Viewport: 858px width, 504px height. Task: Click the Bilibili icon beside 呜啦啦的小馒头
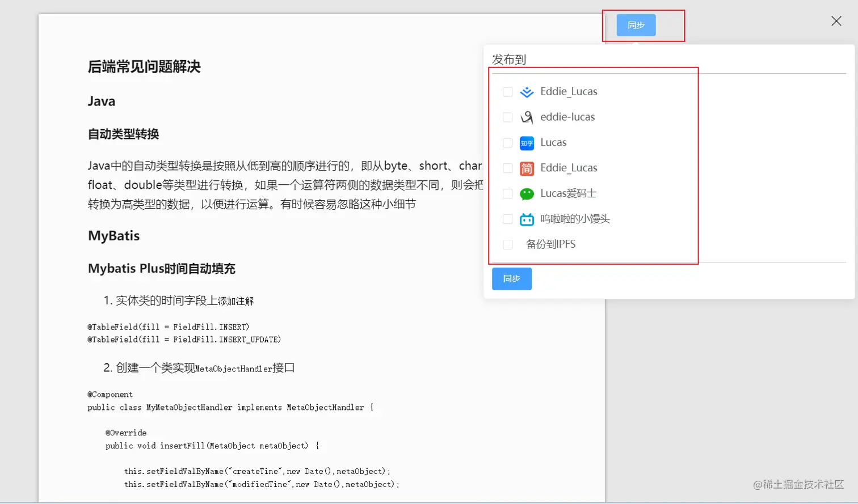coord(527,219)
